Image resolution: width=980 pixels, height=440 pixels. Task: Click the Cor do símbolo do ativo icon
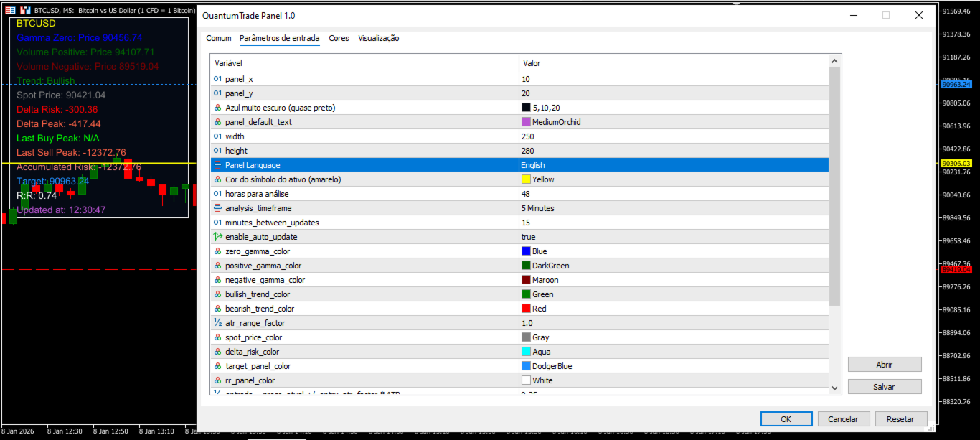[217, 179]
